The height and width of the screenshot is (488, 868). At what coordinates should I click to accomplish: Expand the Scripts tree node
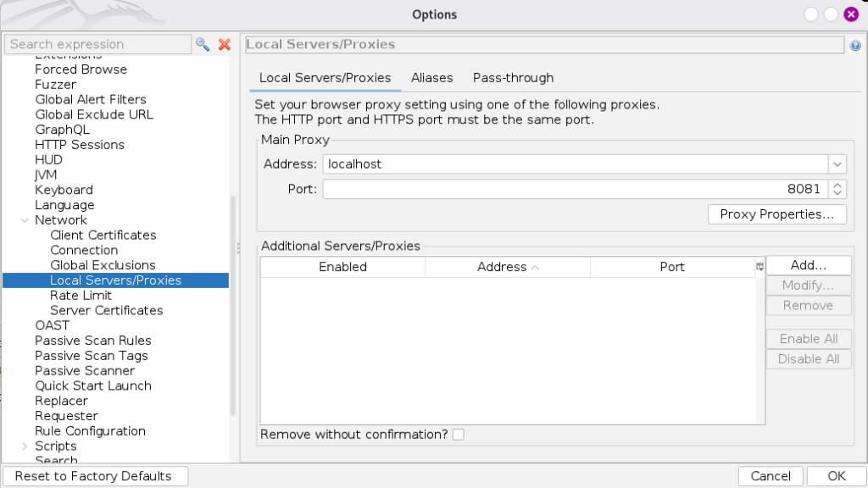coord(25,446)
